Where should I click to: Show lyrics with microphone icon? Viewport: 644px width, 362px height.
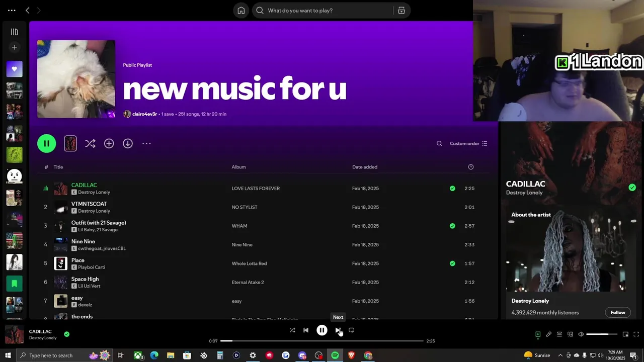pyautogui.click(x=549, y=334)
